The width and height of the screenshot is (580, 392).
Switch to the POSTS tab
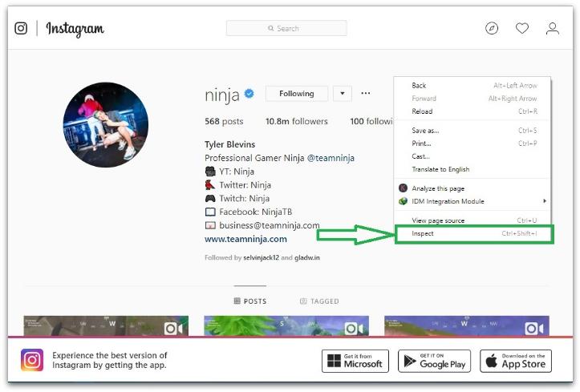pos(250,301)
